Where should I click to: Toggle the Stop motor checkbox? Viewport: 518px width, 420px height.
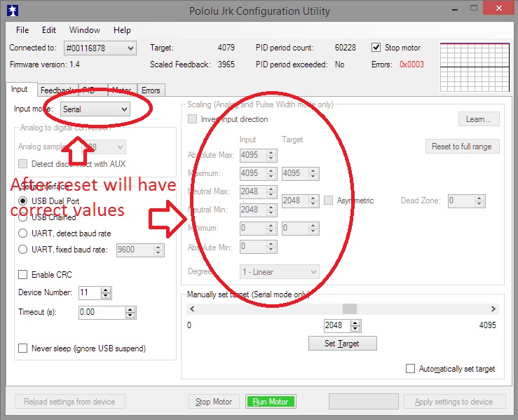coord(376,48)
